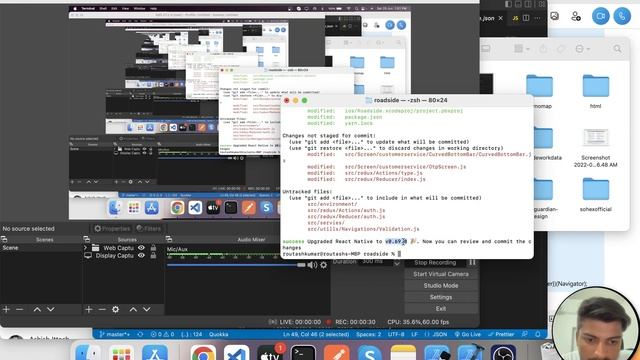
Task: Change JSON language mode in status bar
Action: pyautogui.click(x=436, y=334)
